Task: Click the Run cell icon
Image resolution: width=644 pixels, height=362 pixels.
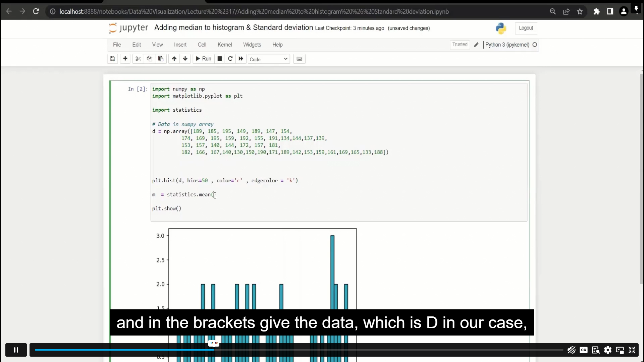Action: [203, 58]
